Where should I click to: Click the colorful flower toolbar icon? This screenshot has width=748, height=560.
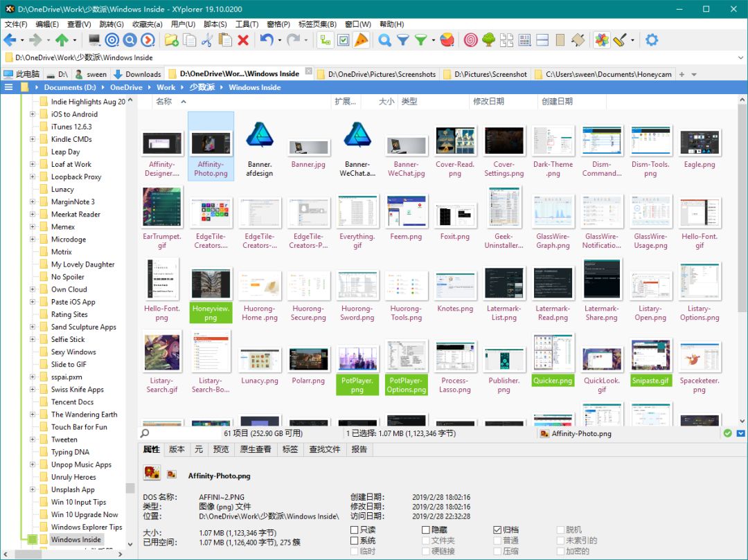click(602, 40)
